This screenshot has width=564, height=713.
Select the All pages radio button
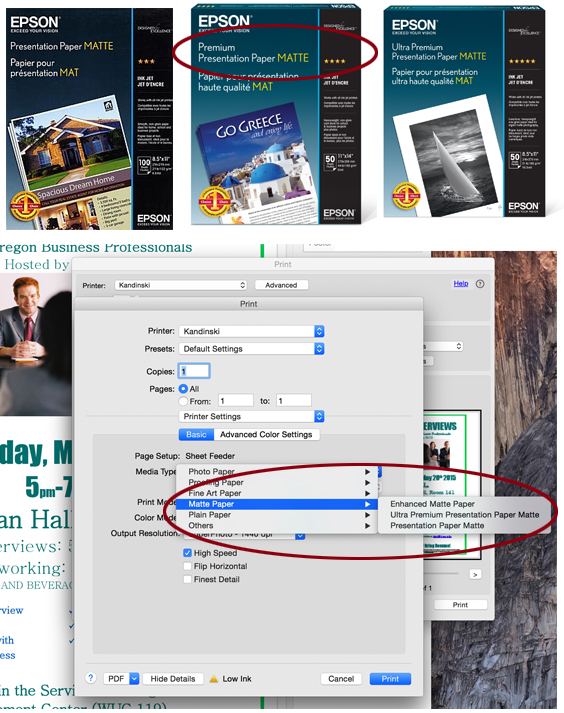[183, 389]
